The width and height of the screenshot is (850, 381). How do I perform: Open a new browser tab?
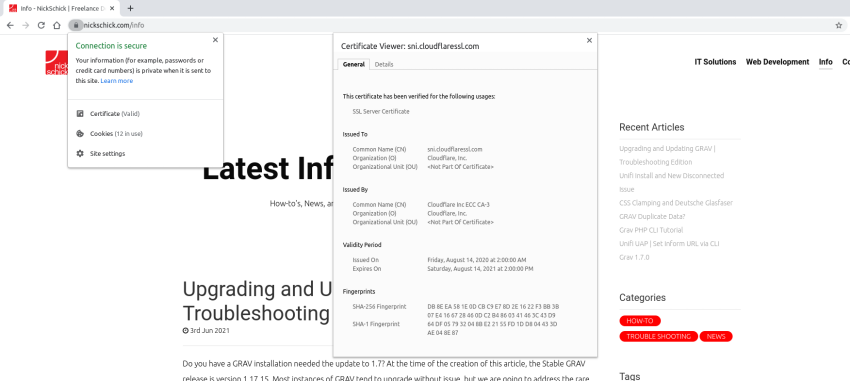click(x=130, y=8)
